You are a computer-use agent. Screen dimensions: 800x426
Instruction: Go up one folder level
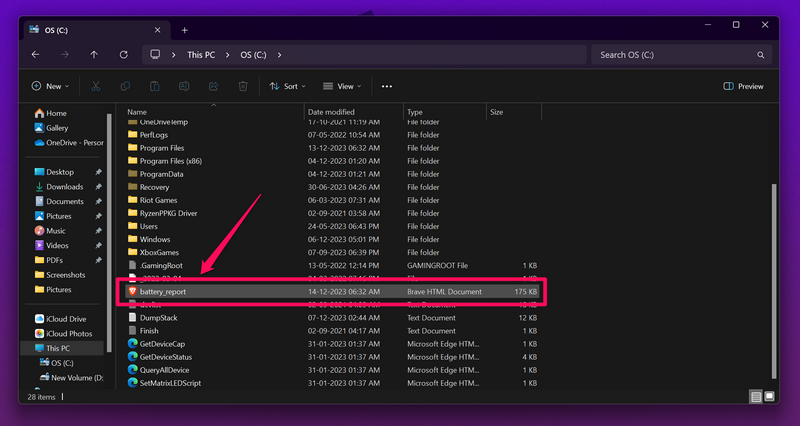94,54
